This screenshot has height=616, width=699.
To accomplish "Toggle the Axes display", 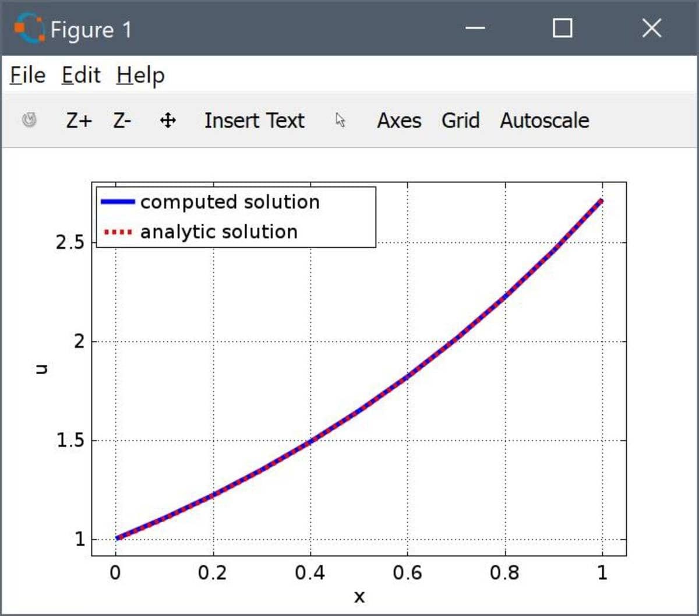I will tap(400, 121).
